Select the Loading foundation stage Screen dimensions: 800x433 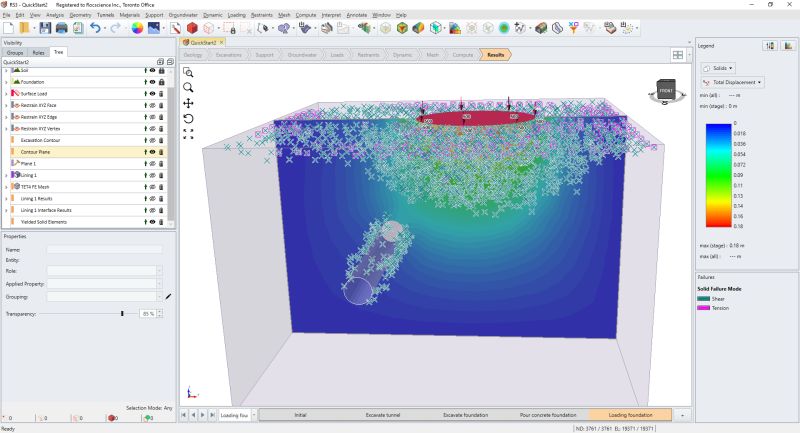[x=631, y=415]
